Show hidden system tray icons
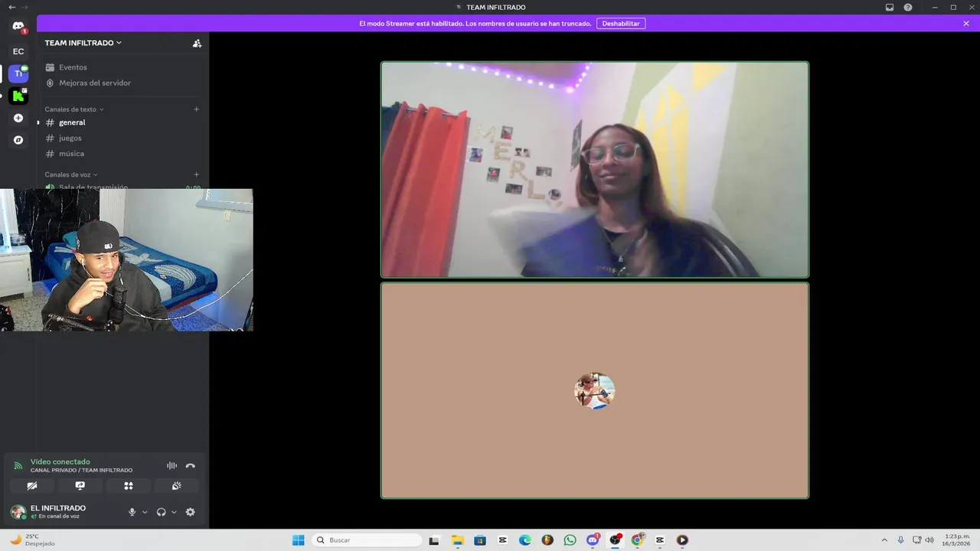This screenshot has height=551, width=980. click(x=884, y=540)
